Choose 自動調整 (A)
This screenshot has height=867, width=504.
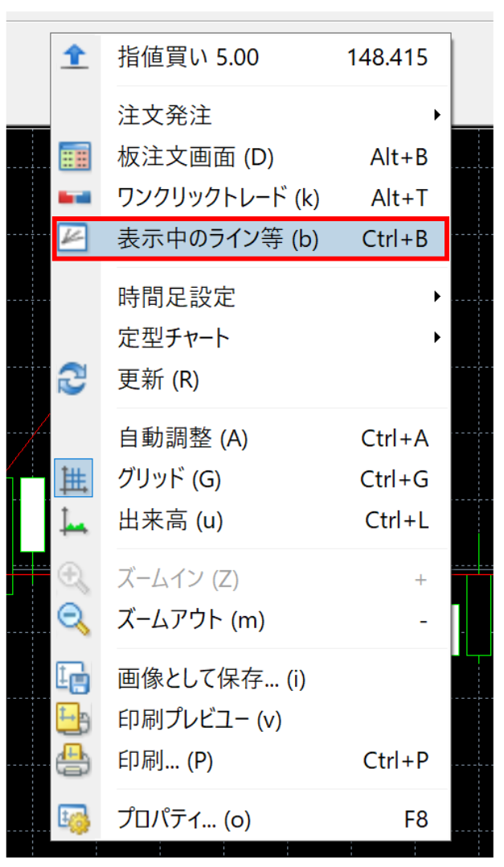point(251,438)
